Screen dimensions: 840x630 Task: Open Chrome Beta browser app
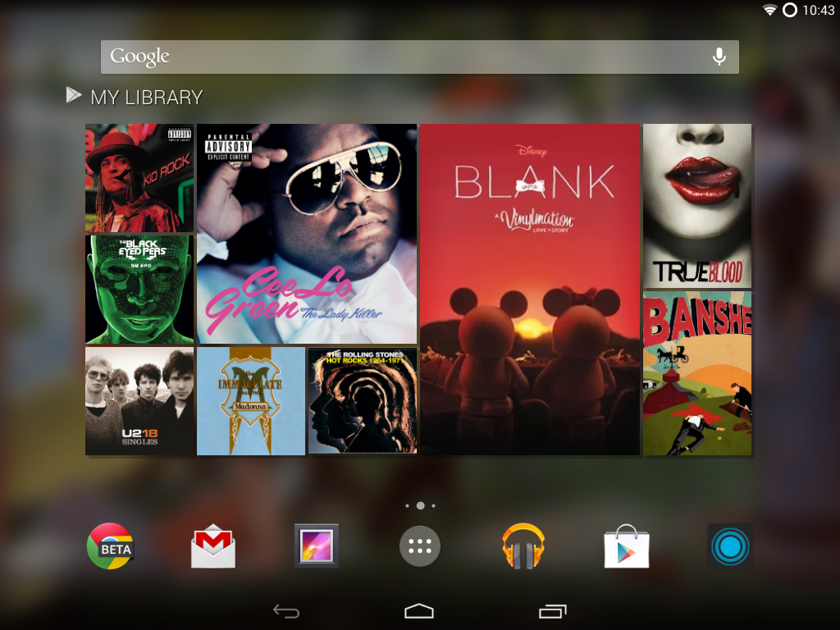[110, 546]
